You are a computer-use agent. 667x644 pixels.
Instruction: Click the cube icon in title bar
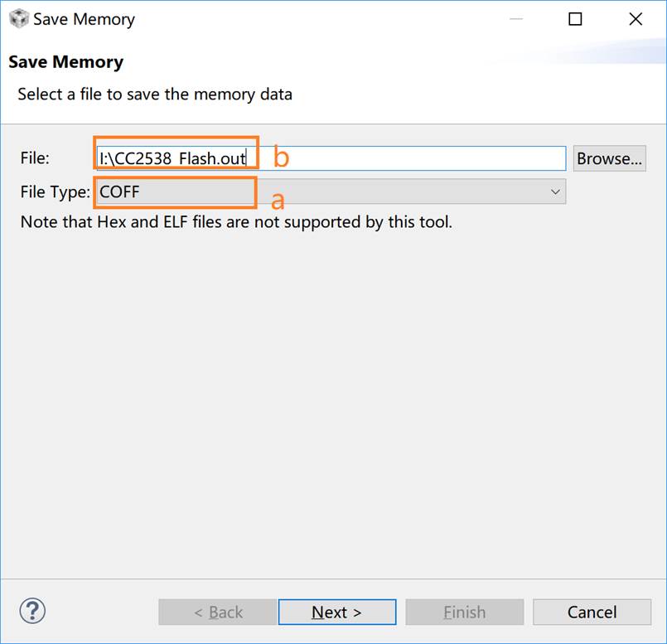pos(18,19)
